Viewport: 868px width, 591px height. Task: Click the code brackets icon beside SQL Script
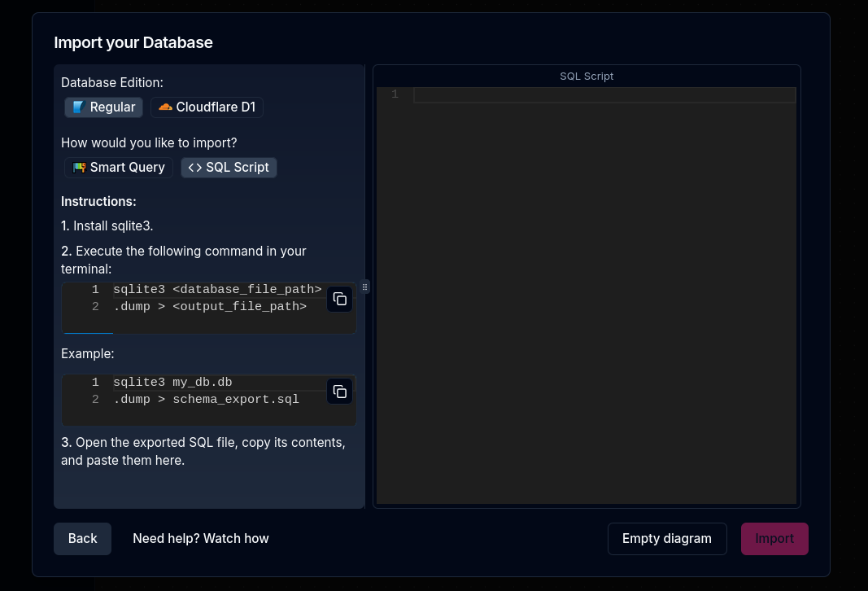[195, 168]
